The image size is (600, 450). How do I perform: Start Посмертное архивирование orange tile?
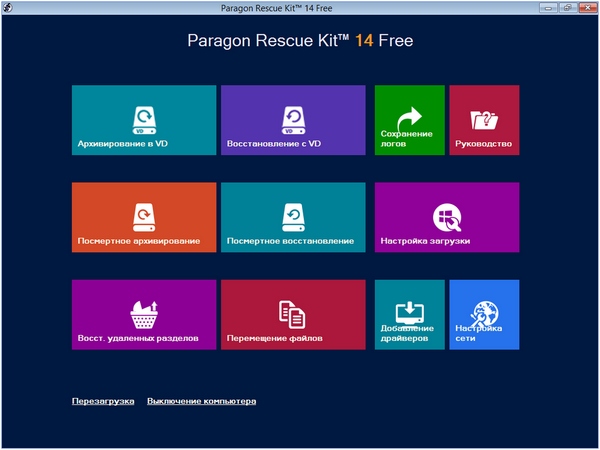click(144, 217)
